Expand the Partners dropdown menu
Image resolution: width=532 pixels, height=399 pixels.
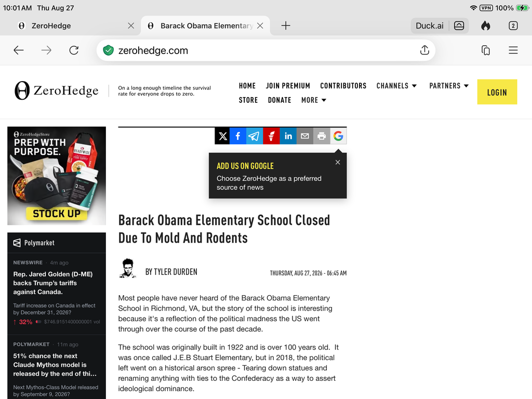click(x=449, y=86)
